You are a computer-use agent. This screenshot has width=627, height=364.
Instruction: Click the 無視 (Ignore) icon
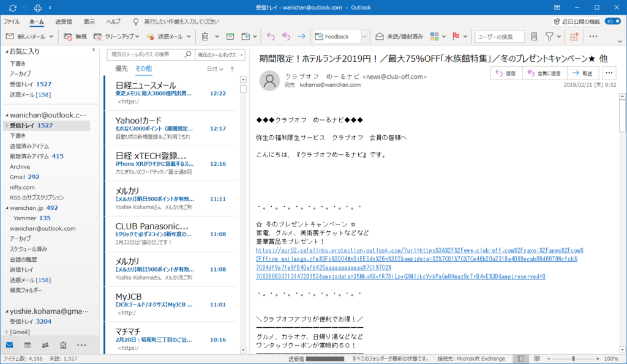pos(68,36)
